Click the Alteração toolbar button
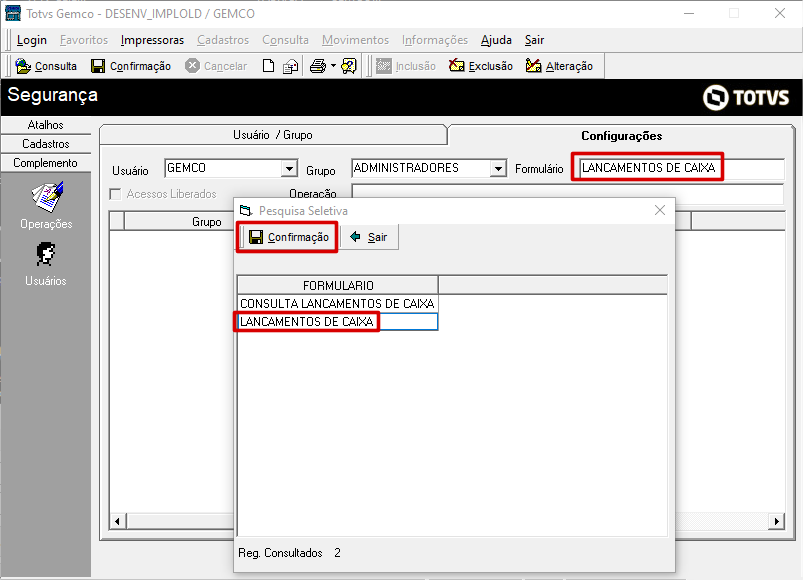The width and height of the screenshot is (803, 580). pyautogui.click(x=559, y=66)
